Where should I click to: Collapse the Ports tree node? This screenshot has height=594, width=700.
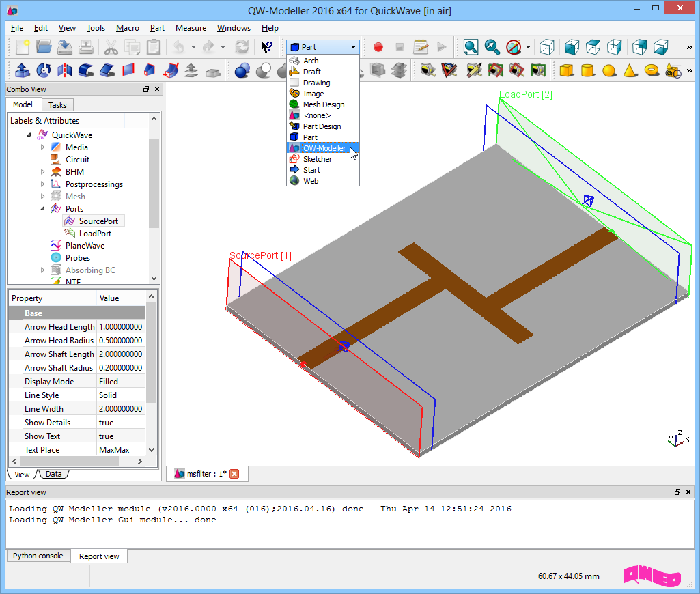pos(42,209)
